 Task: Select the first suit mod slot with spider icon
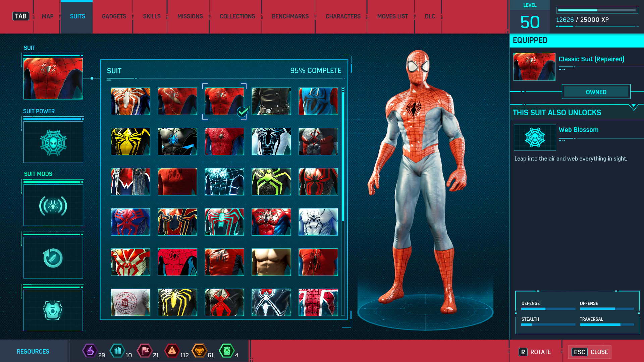[x=53, y=205]
